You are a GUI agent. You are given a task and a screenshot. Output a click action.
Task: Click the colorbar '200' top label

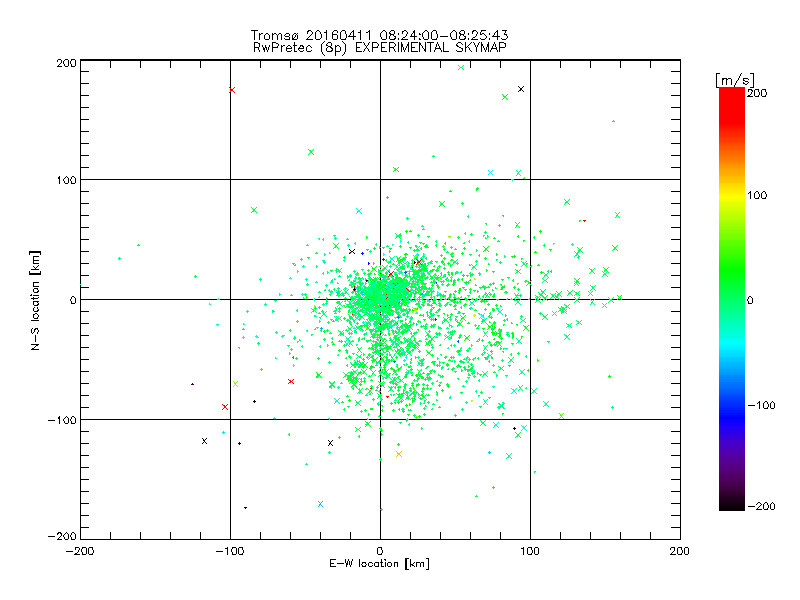tap(757, 93)
